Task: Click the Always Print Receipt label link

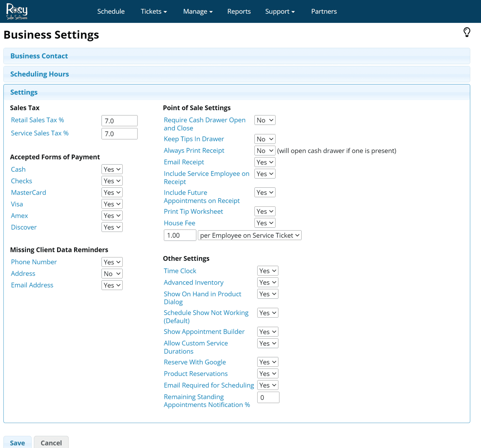Action: pos(194,150)
